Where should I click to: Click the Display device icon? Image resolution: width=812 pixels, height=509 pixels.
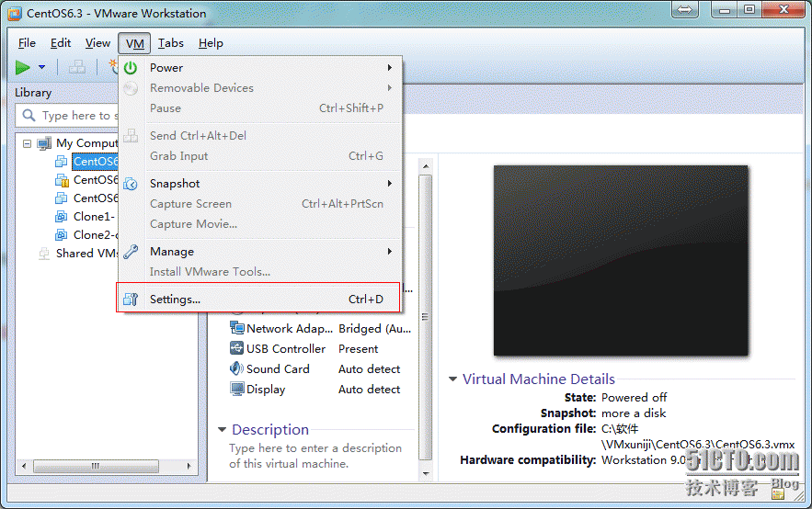point(236,389)
